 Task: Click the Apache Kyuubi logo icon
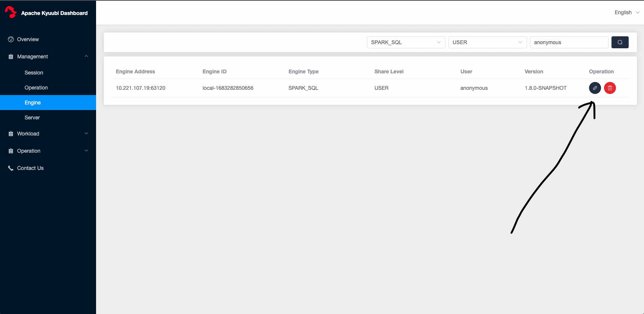tap(10, 12)
